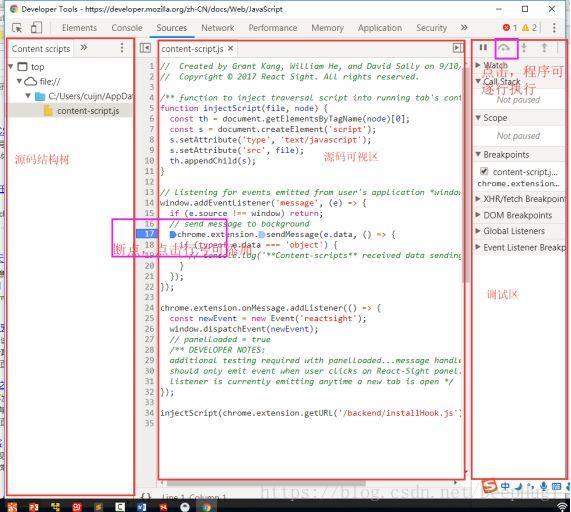Click the Chinese input mode 中 icon
This screenshot has width=571, height=512.
click(505, 486)
